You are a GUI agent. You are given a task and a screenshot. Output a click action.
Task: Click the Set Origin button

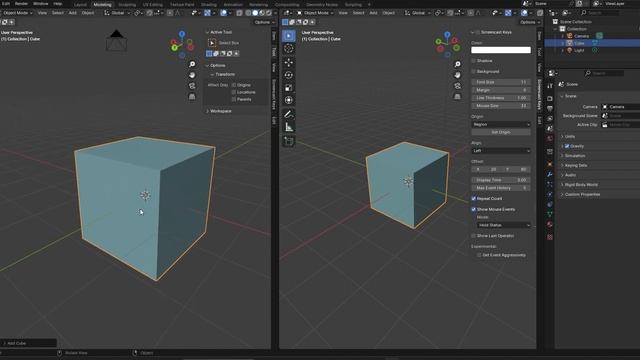pos(501,133)
